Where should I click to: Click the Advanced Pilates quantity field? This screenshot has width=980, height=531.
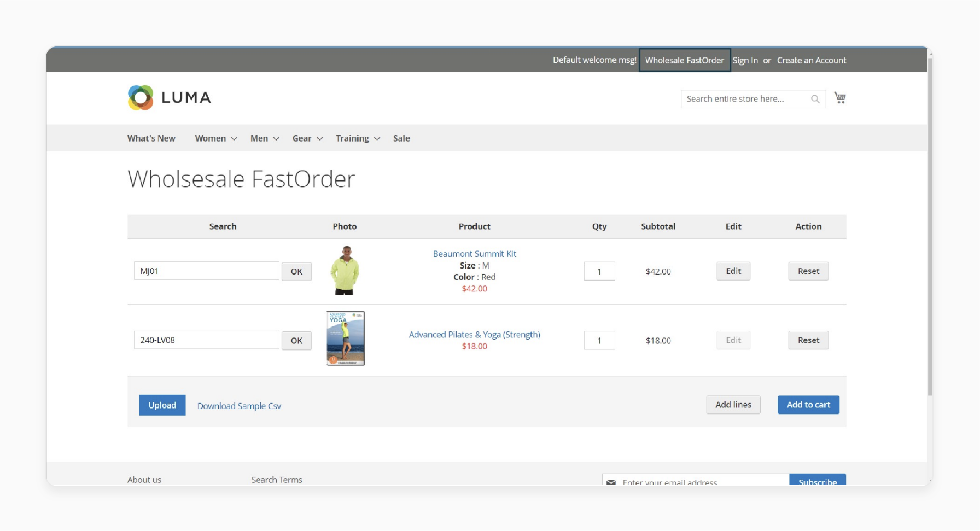click(x=599, y=340)
